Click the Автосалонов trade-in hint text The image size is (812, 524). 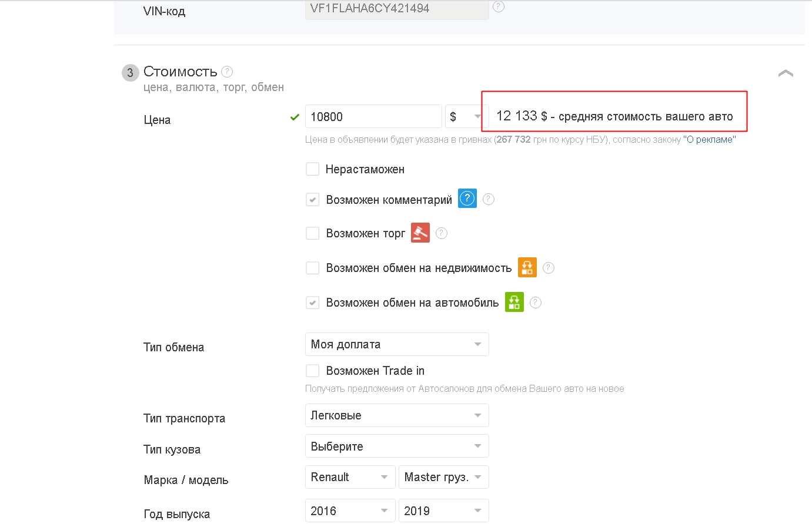click(x=465, y=388)
